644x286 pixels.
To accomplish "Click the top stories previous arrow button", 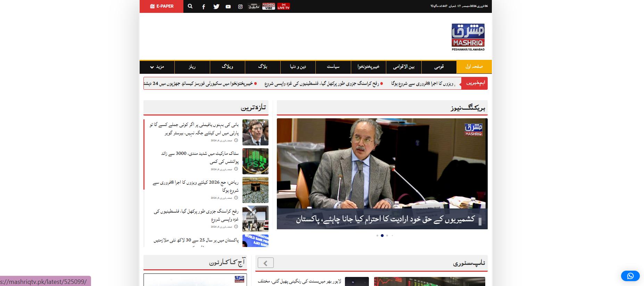I will click(266, 263).
